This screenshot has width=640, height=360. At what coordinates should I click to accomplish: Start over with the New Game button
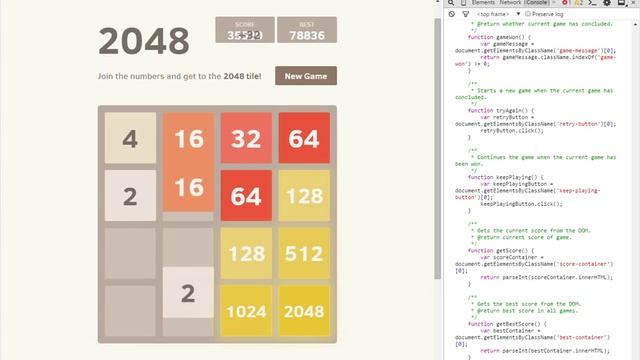[306, 76]
